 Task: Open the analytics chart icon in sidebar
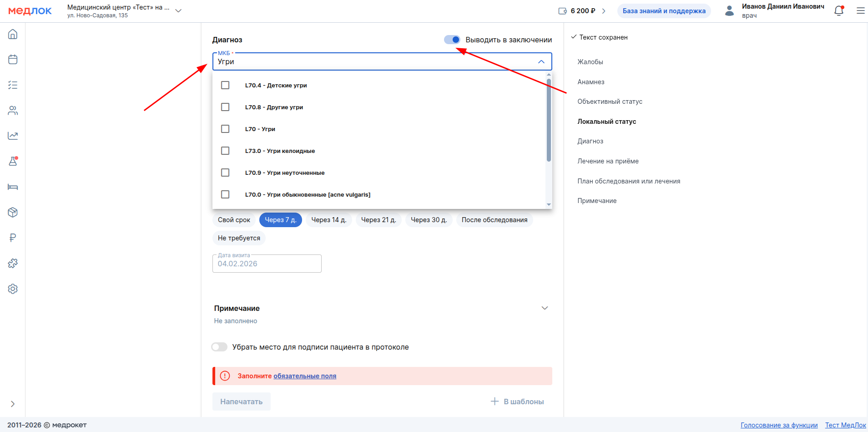[13, 136]
